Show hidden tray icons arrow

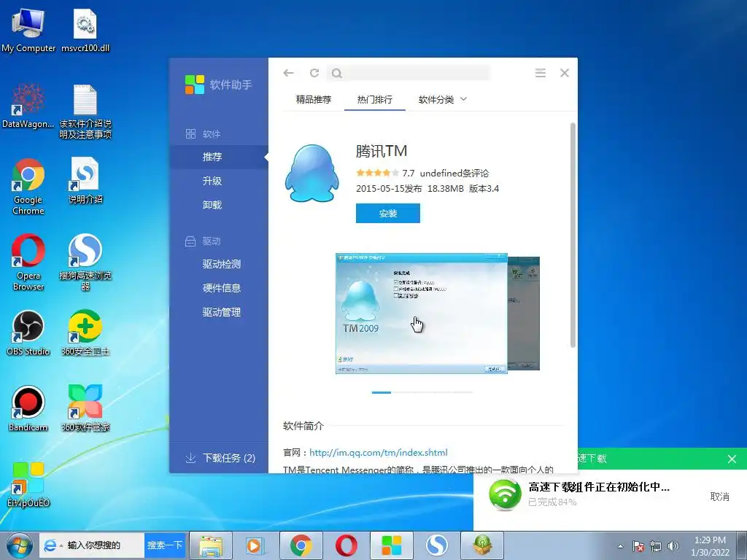coord(620,546)
